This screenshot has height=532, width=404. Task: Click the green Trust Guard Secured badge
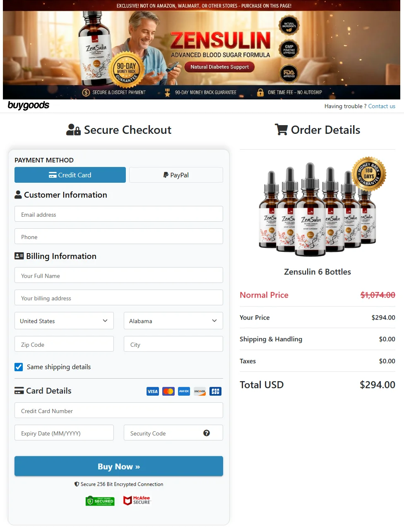100,501
